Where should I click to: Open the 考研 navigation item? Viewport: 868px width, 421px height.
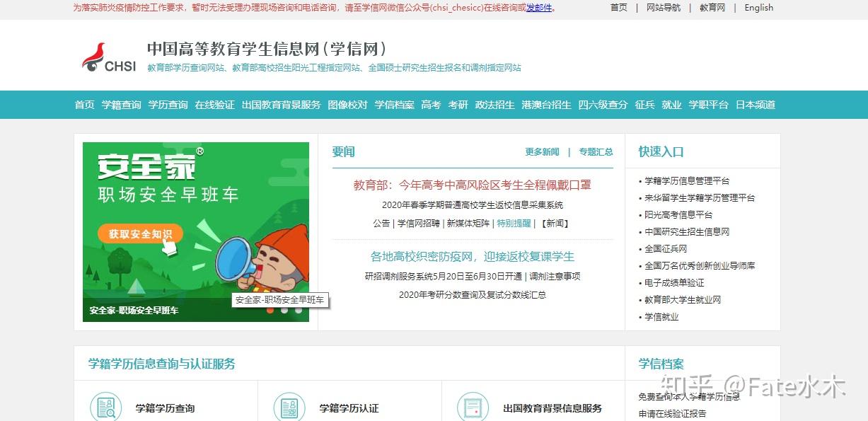click(x=458, y=105)
